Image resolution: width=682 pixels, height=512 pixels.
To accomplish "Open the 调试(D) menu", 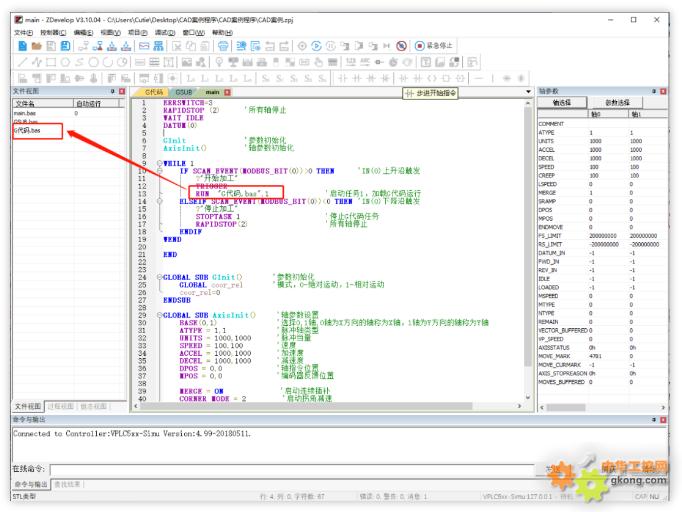I will click(165, 33).
